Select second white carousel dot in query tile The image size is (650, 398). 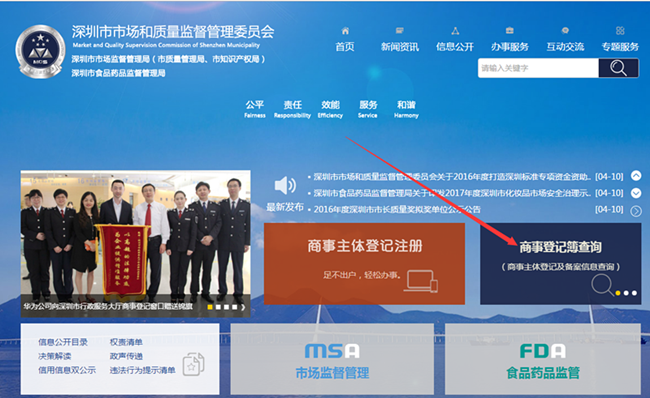[x=626, y=293]
